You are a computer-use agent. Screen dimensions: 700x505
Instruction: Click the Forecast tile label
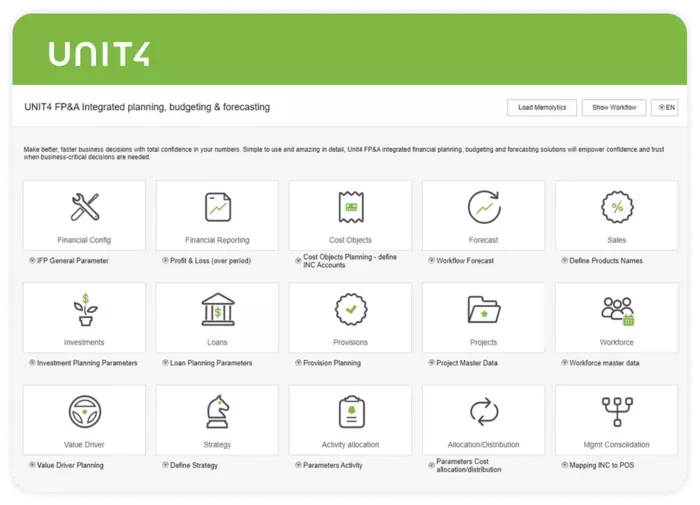tap(483, 240)
